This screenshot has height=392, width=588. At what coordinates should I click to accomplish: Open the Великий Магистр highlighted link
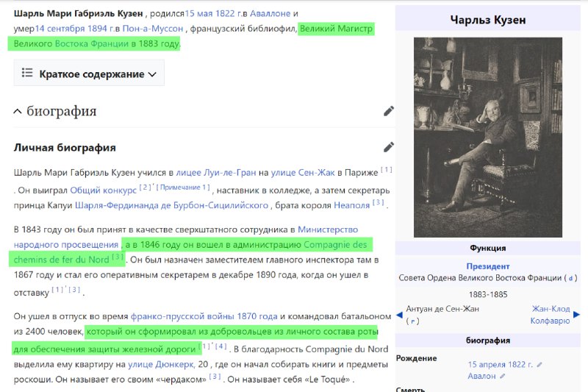[336, 29]
